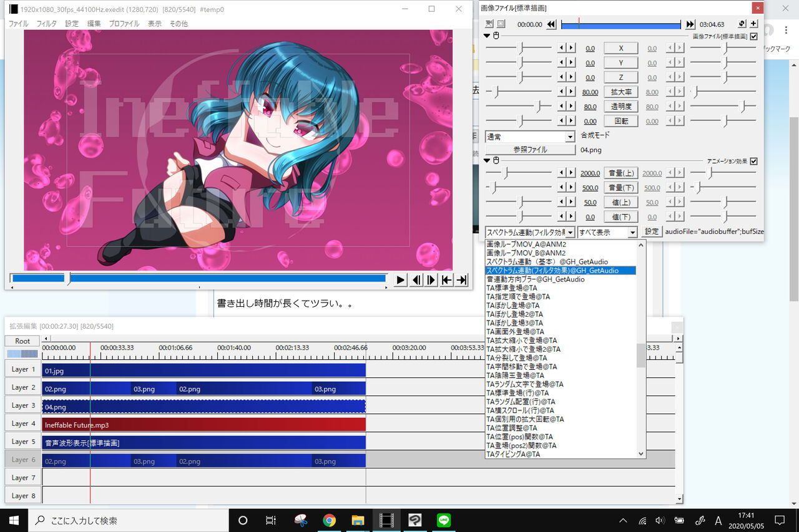Open Windows Start menu

point(14,520)
